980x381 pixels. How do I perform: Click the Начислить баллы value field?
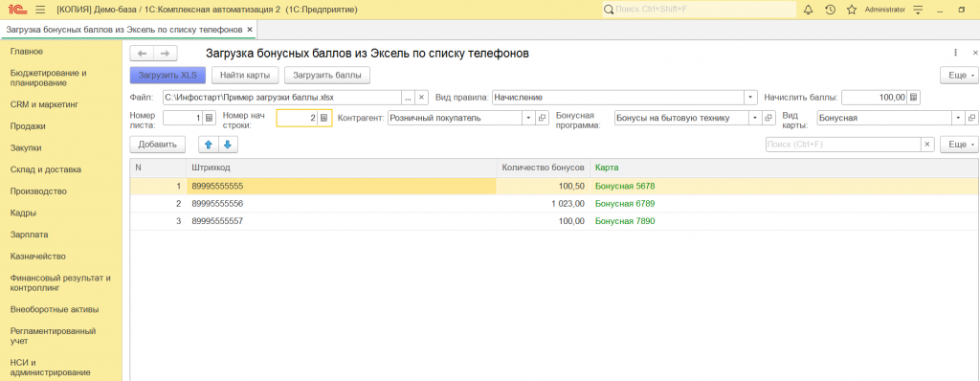[875, 98]
